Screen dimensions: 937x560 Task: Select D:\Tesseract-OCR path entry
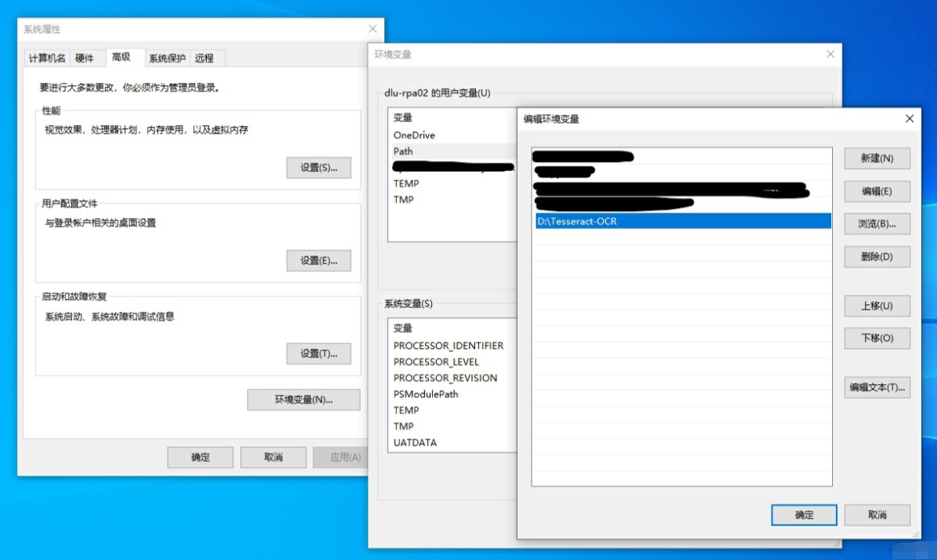pos(682,221)
